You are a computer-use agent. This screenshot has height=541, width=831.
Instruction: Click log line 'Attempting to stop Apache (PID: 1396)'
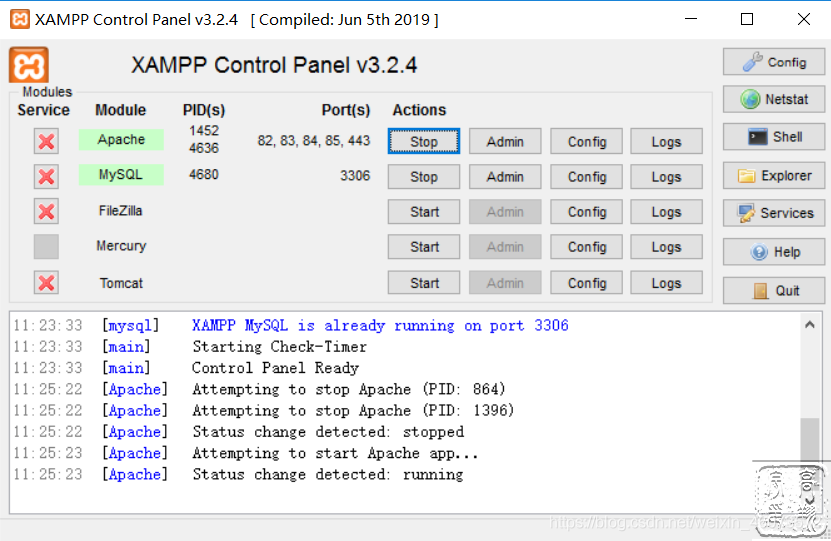353,410
